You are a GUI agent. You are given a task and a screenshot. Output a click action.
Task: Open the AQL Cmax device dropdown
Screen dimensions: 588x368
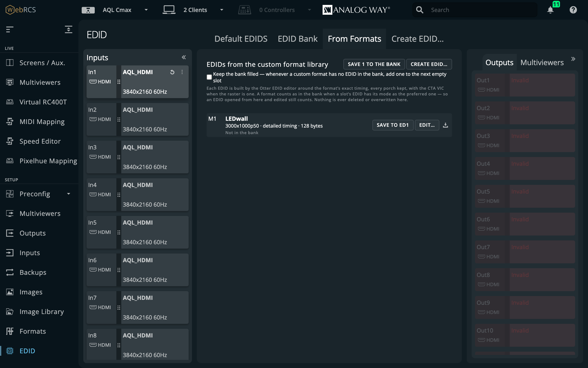(x=146, y=10)
